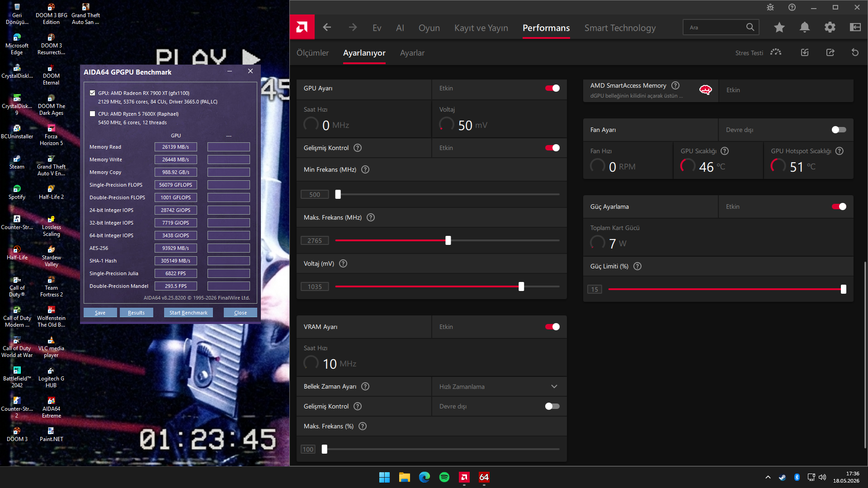Click Close button in AIDA64 benchmark

(x=241, y=313)
